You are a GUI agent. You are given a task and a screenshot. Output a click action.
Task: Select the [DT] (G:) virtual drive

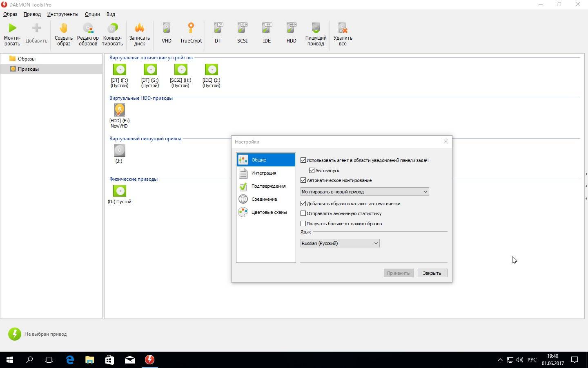[x=150, y=76]
